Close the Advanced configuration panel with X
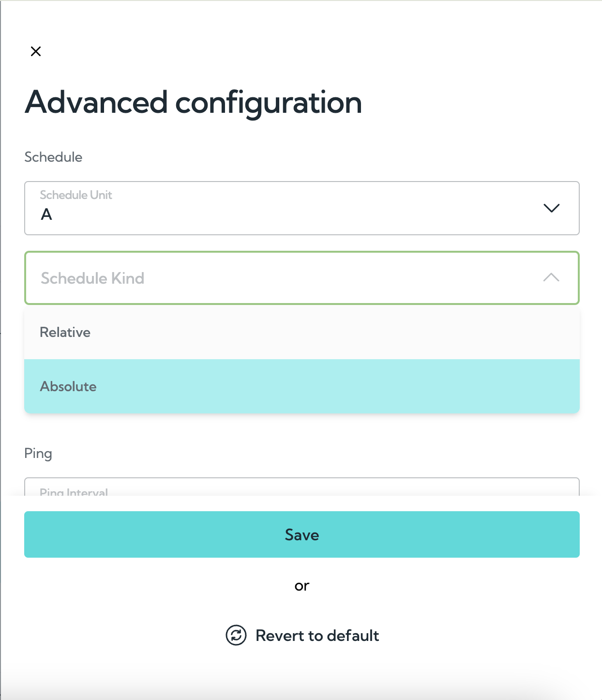This screenshot has height=700, width=602. click(36, 51)
